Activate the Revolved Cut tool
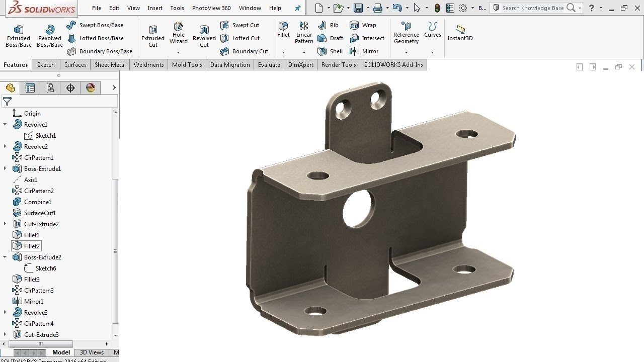644x362 pixels. click(x=204, y=36)
